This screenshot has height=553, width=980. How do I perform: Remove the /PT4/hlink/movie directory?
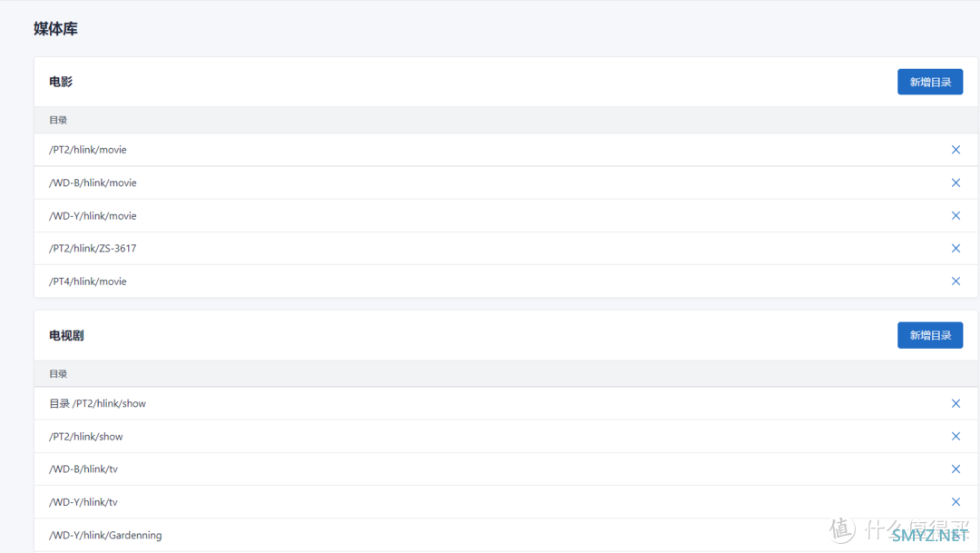coord(955,281)
